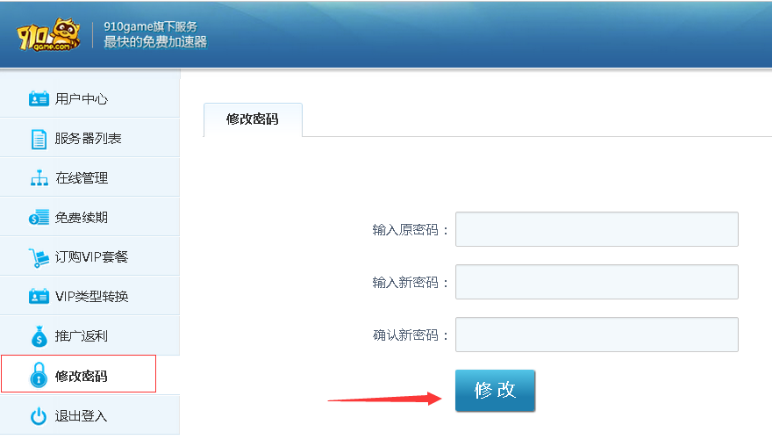Select 订购VIP套餐 menu item

[91, 257]
